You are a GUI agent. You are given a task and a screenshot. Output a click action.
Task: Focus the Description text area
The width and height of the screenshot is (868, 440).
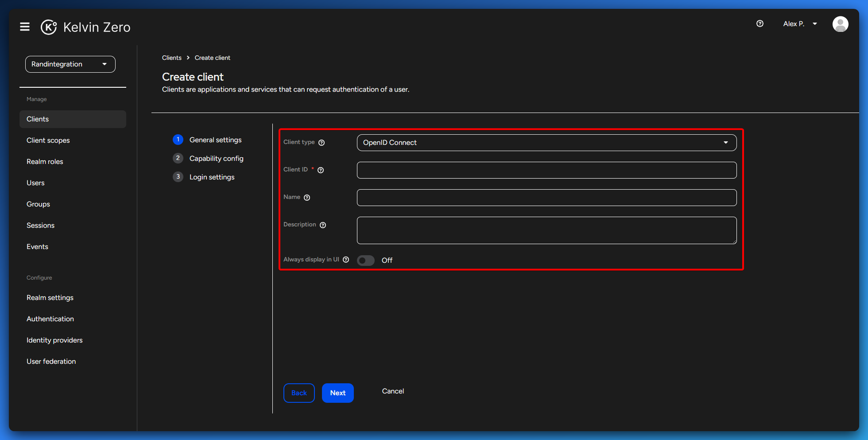click(x=546, y=230)
